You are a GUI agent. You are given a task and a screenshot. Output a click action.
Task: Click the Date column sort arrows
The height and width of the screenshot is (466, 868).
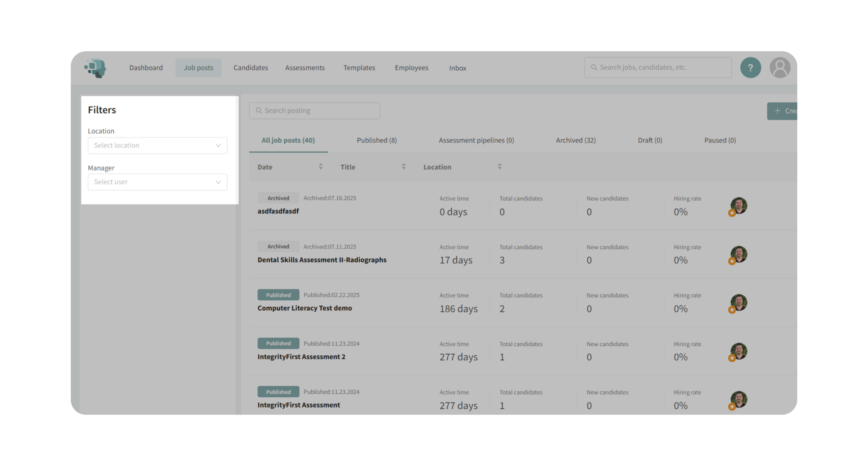click(321, 167)
